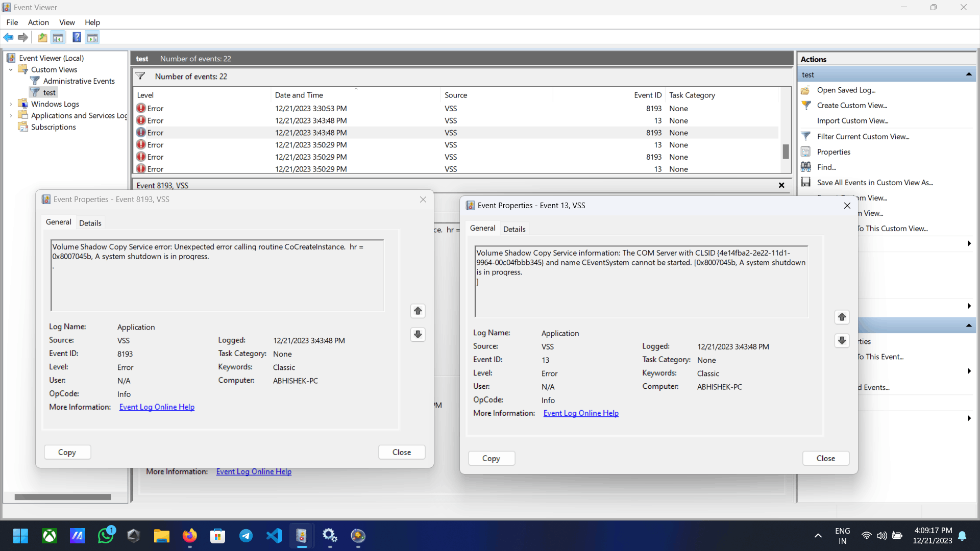Switch to Details tab in Event 8193 dialog
980x551 pixels.
pos(90,223)
